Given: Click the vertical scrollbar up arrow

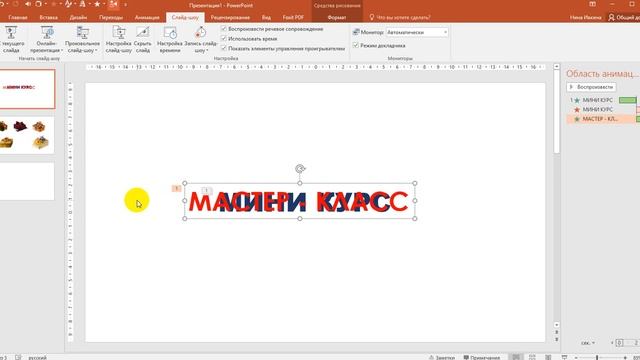Looking at the screenshot, I should pyautogui.click(x=556, y=66).
